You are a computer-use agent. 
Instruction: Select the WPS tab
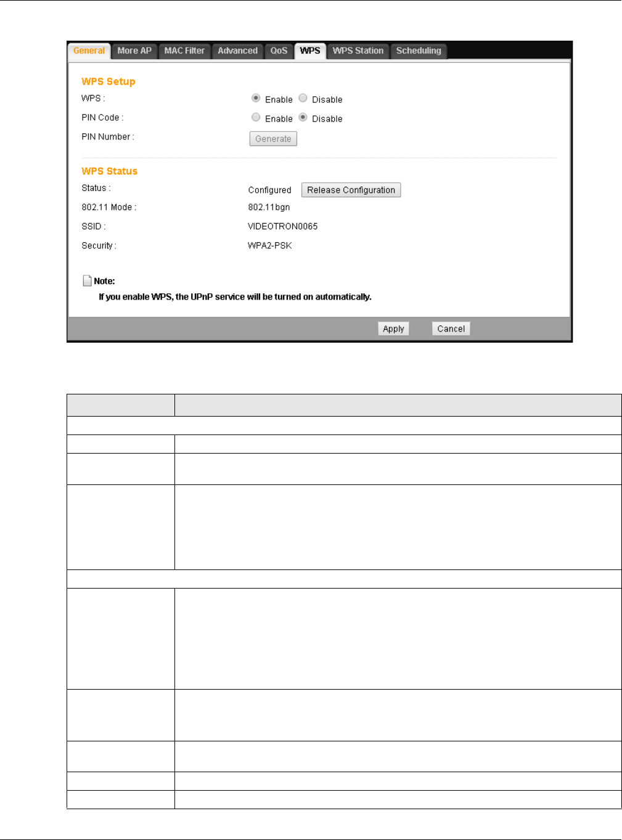pos(310,51)
